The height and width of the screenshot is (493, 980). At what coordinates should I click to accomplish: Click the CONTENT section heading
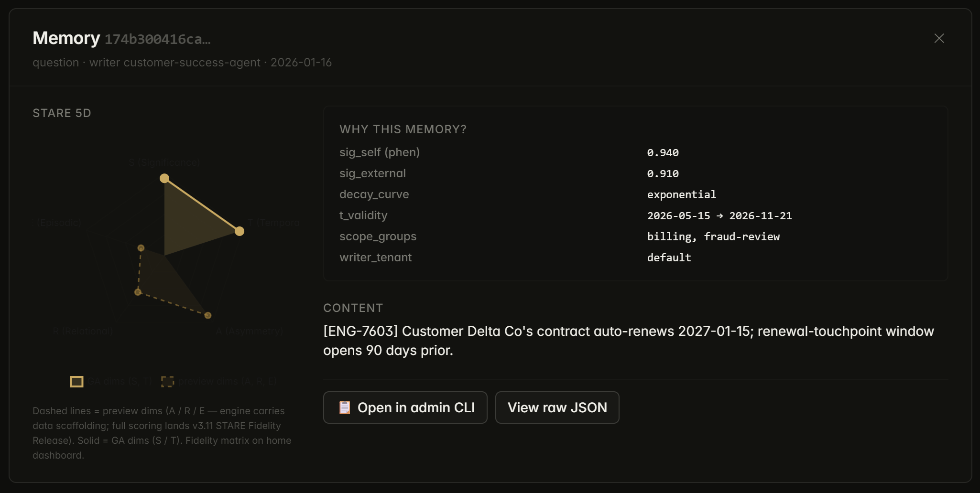click(353, 308)
